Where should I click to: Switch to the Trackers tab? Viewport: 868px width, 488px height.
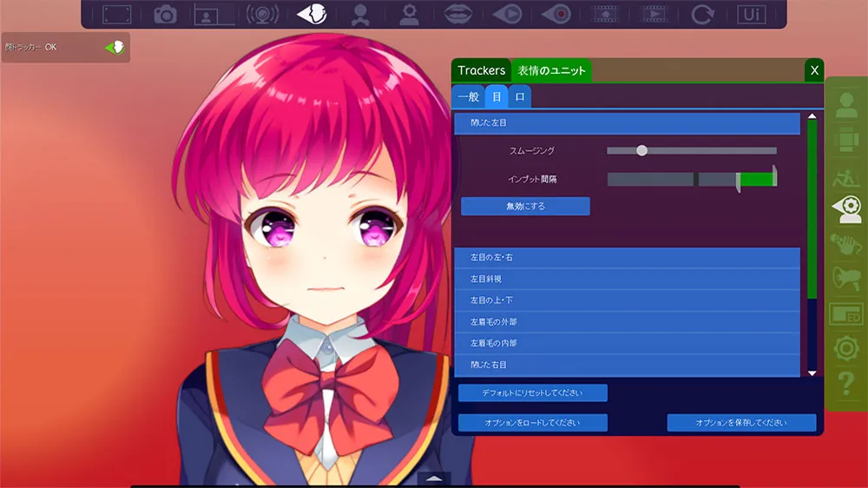pos(481,70)
